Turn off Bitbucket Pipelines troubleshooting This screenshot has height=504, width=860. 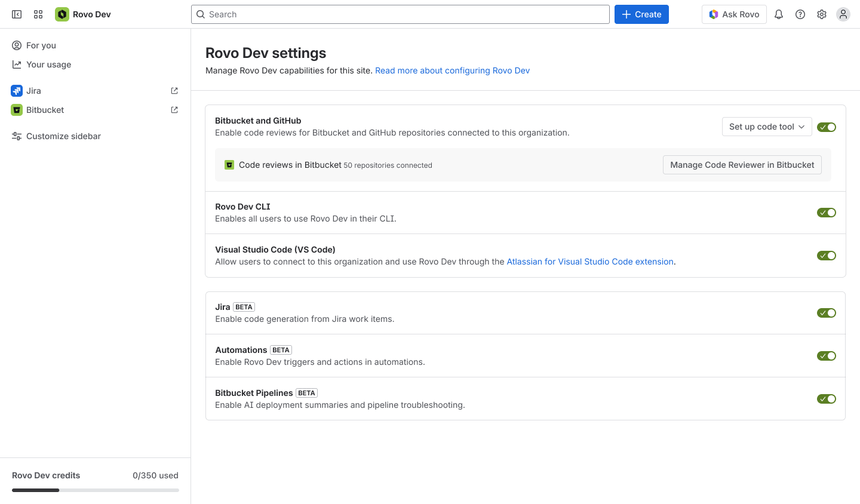pyautogui.click(x=827, y=398)
